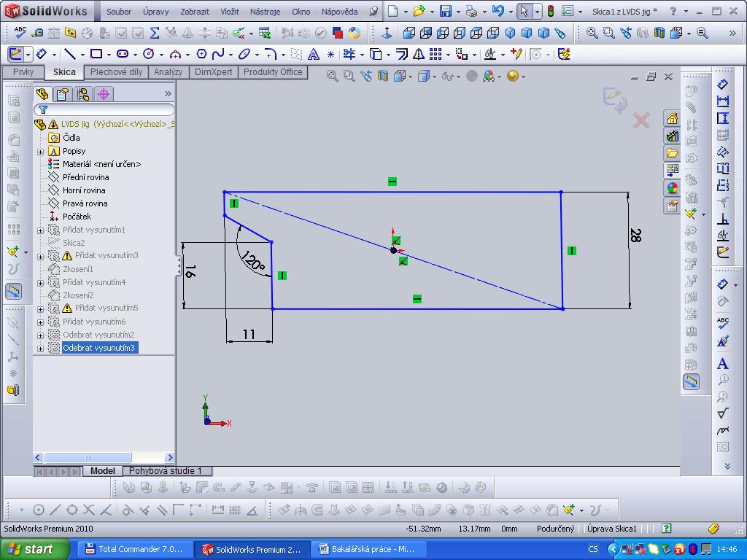Screen dimensions: 747x560
Task: Click the feature tree filter field
Action: (x=104, y=110)
